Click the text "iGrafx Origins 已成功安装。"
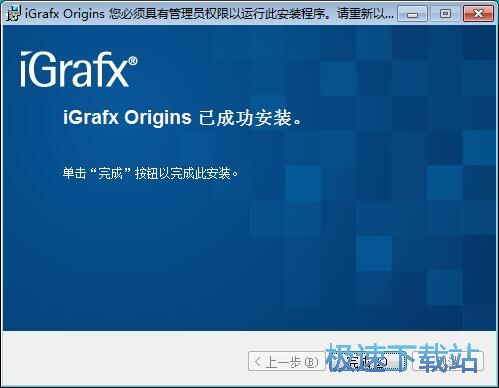 point(183,118)
